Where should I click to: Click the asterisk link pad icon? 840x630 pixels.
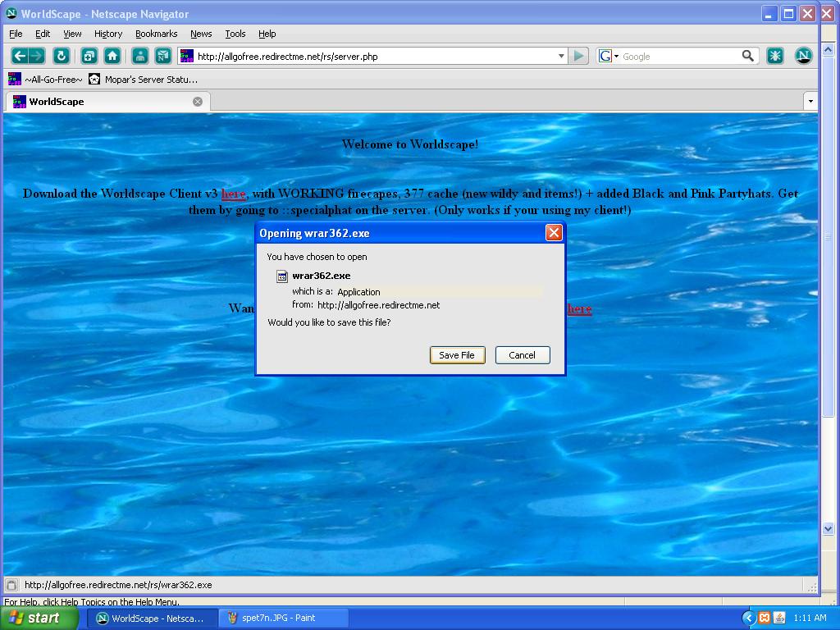(x=774, y=56)
